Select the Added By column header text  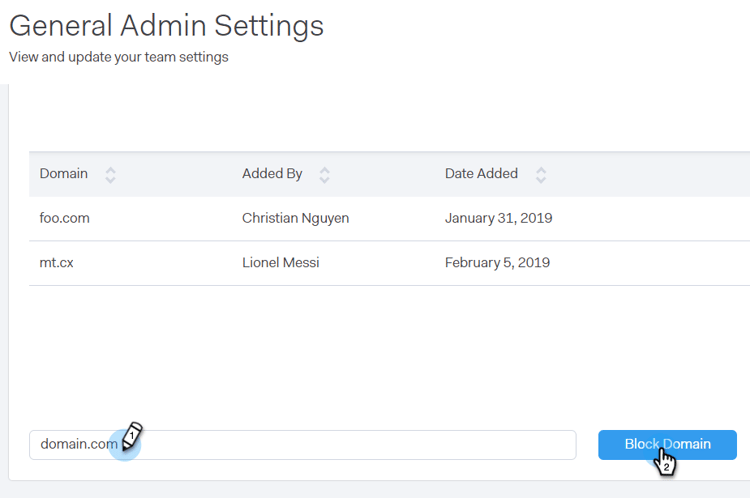(272, 174)
